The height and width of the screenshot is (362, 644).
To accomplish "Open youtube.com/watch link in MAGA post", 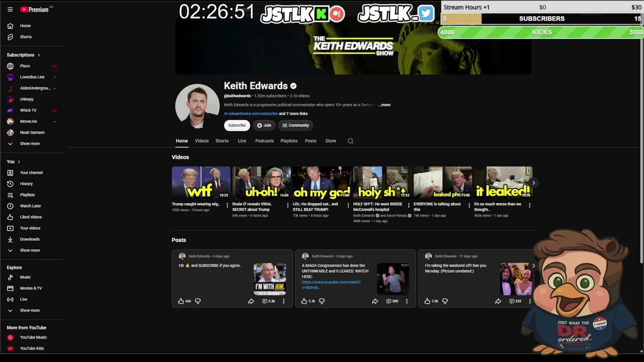I will pos(331,285).
